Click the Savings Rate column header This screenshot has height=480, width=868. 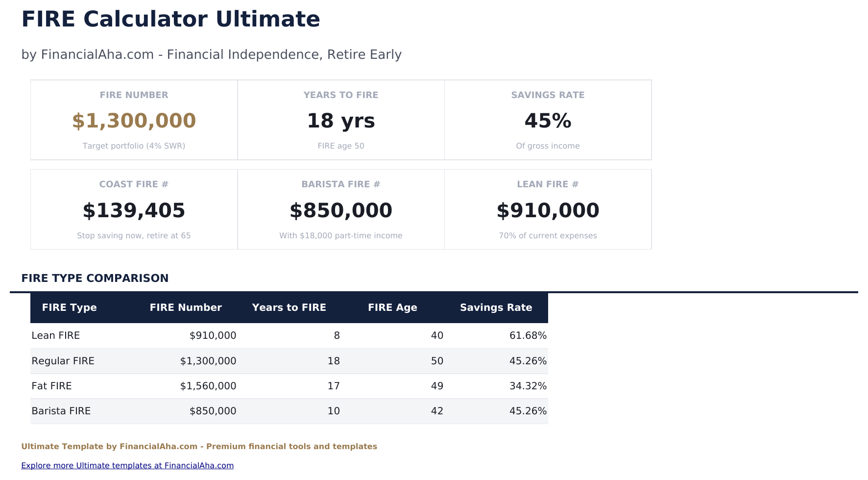click(496, 307)
